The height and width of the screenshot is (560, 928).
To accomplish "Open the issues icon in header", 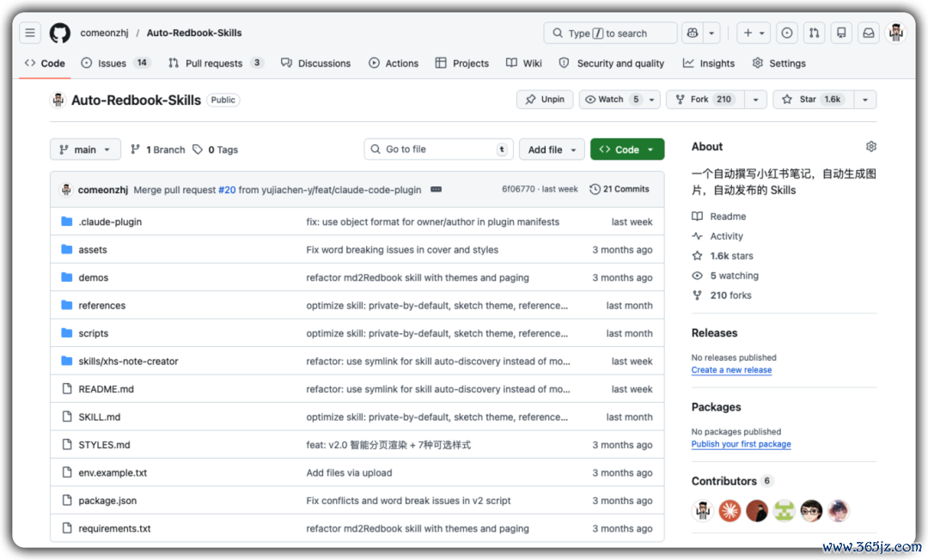I will point(786,33).
